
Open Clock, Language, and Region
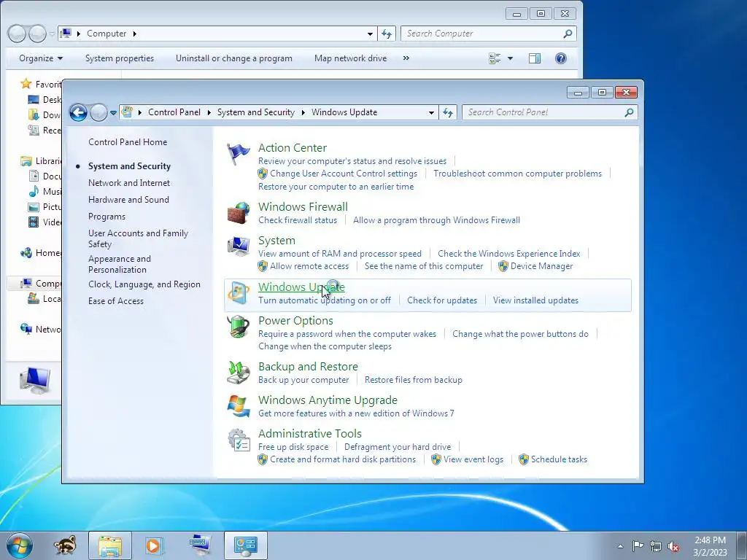144,284
